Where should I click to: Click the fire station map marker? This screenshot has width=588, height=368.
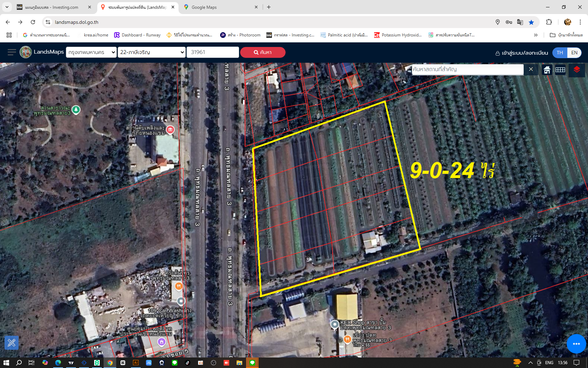[170, 130]
